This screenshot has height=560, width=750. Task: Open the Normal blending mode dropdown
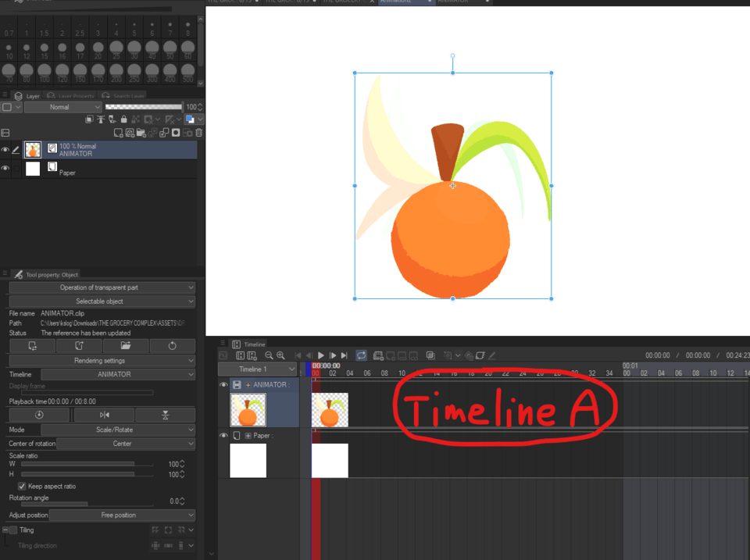coord(62,107)
